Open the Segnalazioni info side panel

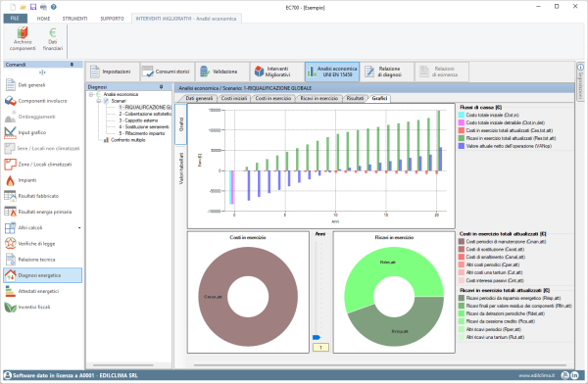580,81
